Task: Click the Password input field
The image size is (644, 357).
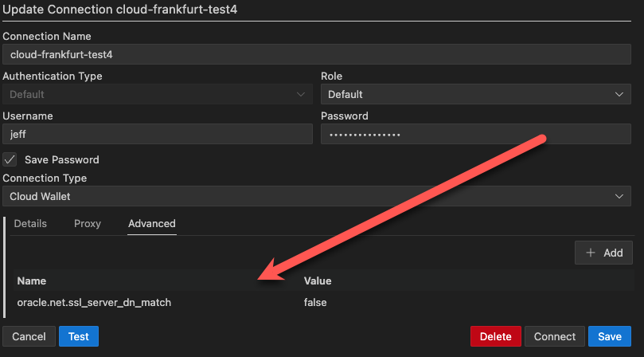Action: [x=475, y=134]
